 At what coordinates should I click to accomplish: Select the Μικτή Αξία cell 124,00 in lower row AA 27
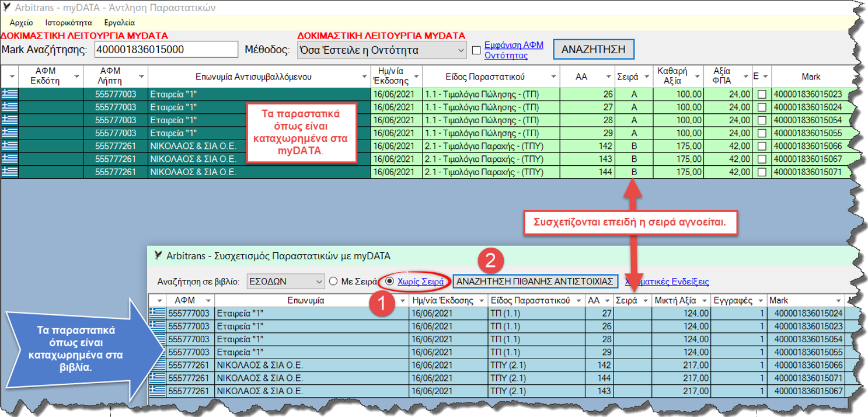point(682,313)
